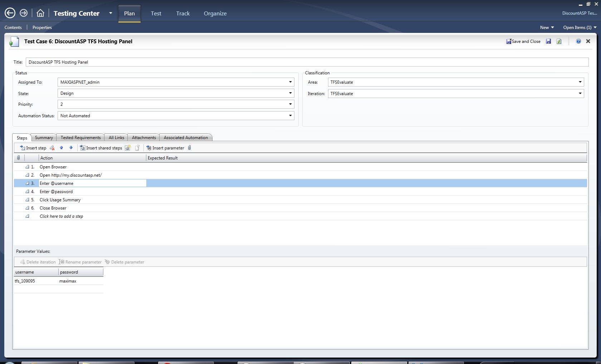The image size is (601, 364).
Task: Select the Associated Automation tab
Action: click(x=186, y=138)
